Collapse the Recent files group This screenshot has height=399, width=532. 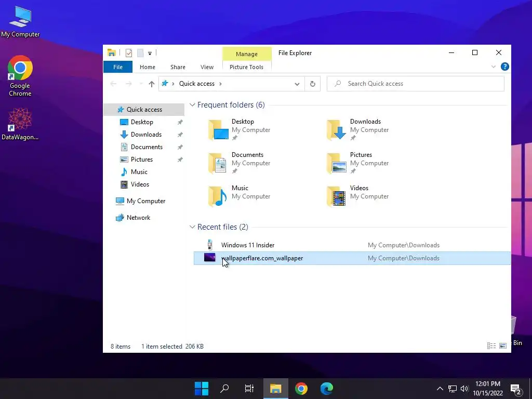pyautogui.click(x=192, y=227)
